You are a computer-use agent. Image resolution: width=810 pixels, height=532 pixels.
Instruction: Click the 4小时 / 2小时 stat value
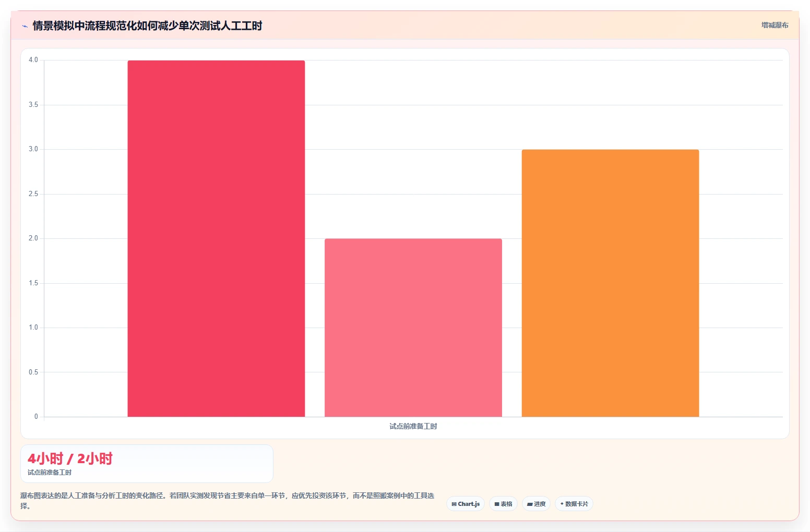tap(70, 458)
